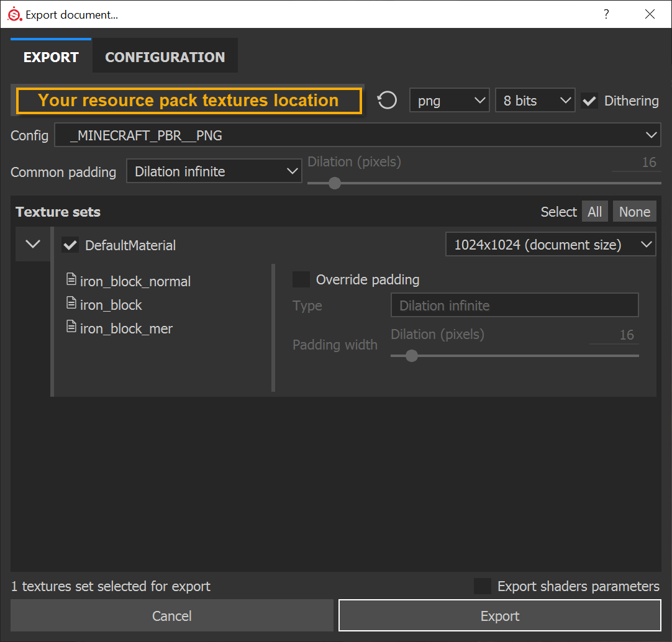Open the Config preset dropdown
Viewport: 672px width, 642px height.
[x=357, y=135]
